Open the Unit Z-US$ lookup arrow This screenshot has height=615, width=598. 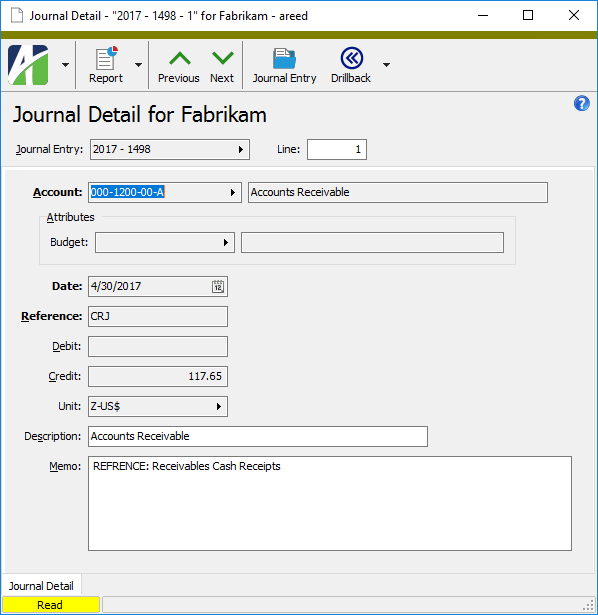tap(219, 406)
